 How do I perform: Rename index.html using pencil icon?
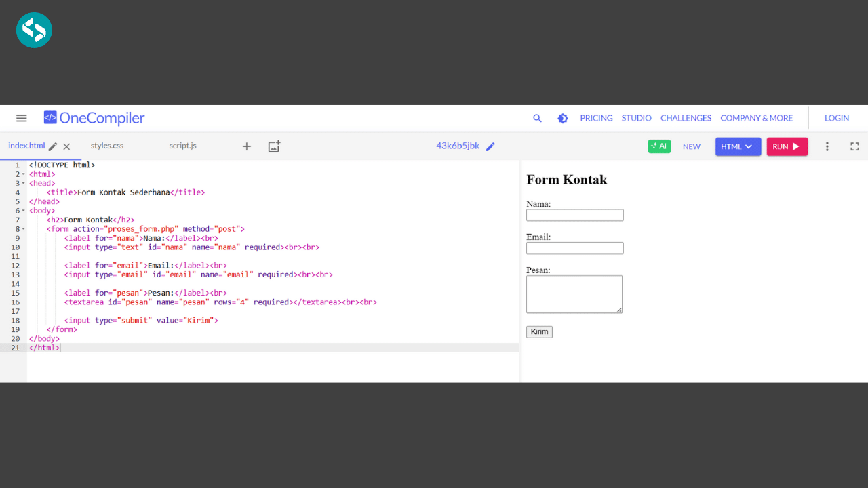(53, 146)
